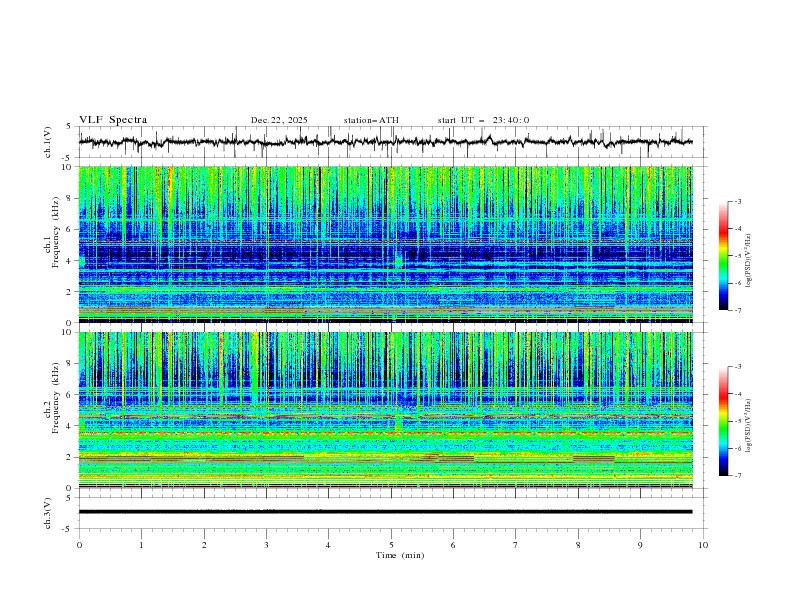Click the ch.2 colorbar label 'log(PSD)(V²/Hz)'

pyautogui.click(x=748, y=426)
